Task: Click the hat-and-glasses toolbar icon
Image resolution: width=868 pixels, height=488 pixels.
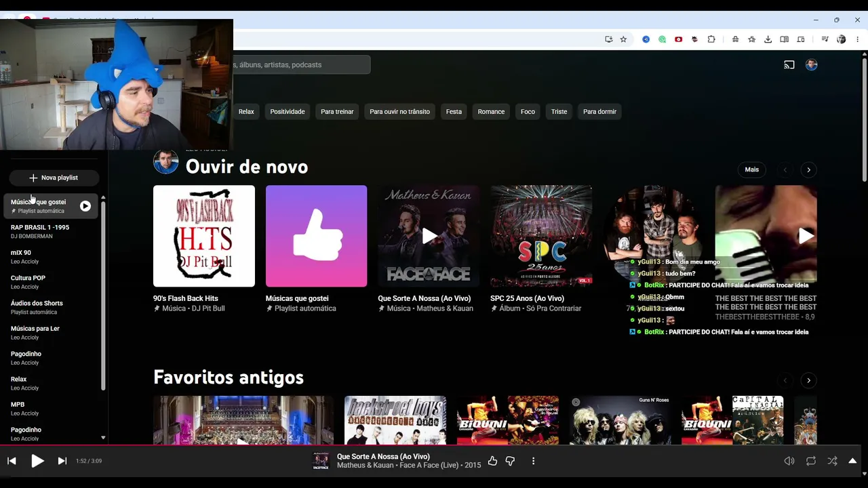Action: (x=735, y=39)
